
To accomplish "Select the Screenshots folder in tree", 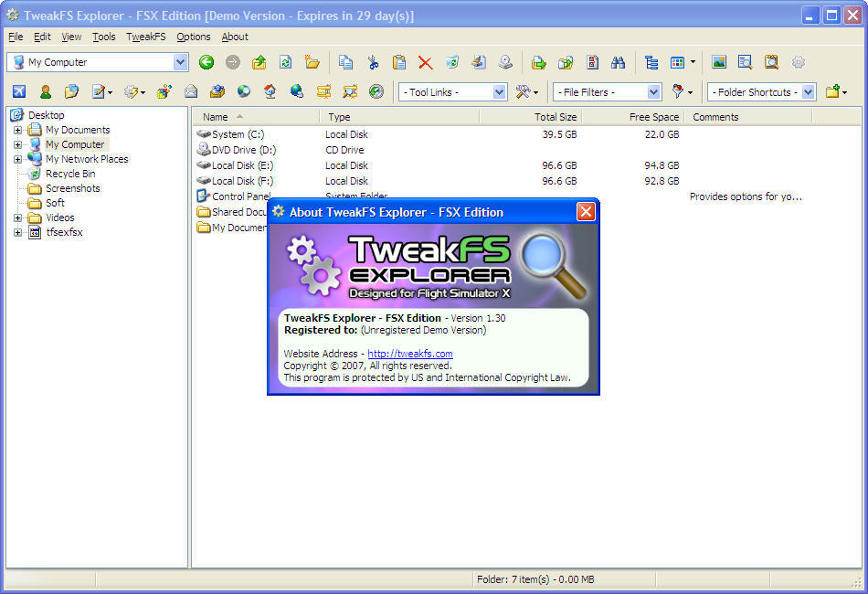I will click(x=72, y=188).
